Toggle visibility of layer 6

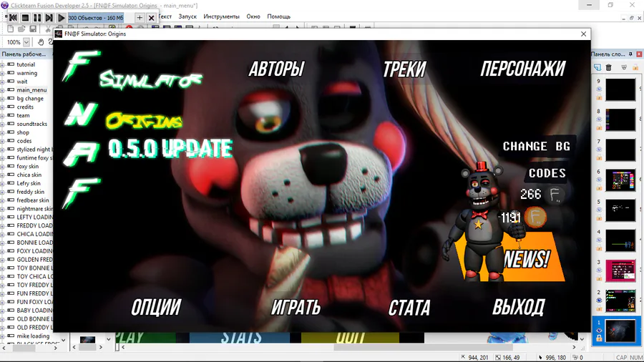599,180
